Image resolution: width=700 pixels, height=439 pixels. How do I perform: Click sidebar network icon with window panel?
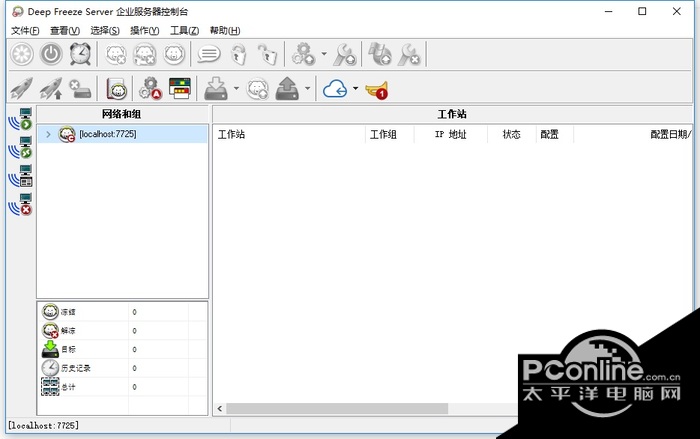[x=21, y=176]
